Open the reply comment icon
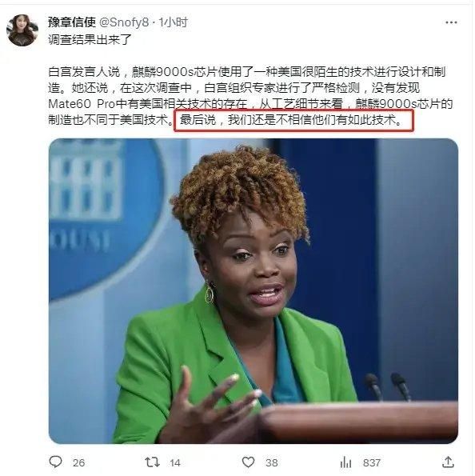The image size is (475, 476). pyautogui.click(x=55, y=462)
